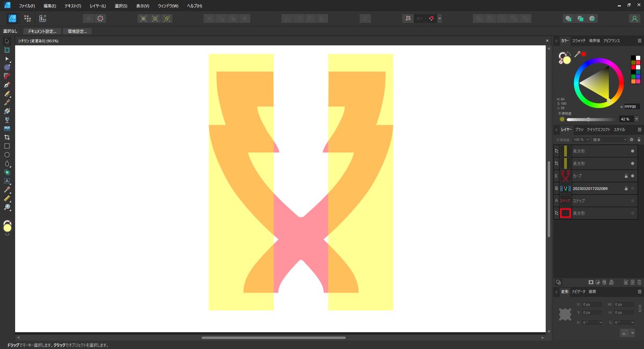The height and width of the screenshot is (349, 644).
Task: Click the red cog toolbar icon
Action: (100, 18)
